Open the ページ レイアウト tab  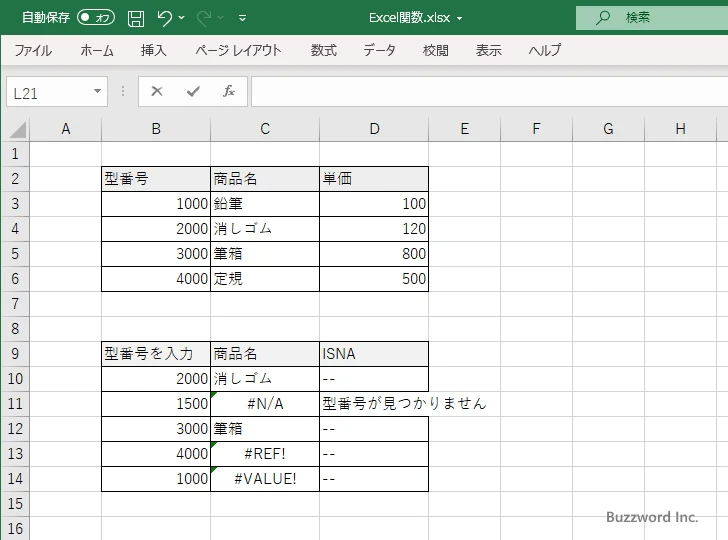point(238,50)
